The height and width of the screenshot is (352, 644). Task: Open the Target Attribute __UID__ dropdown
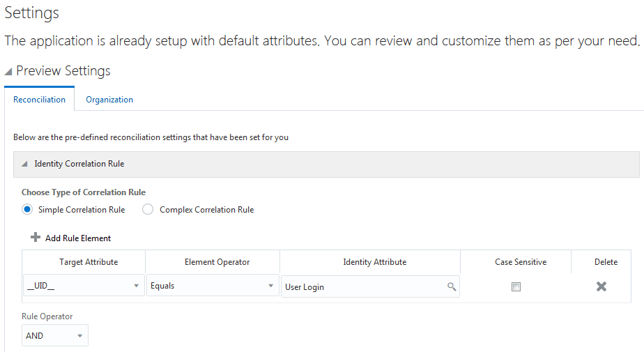tap(136, 286)
